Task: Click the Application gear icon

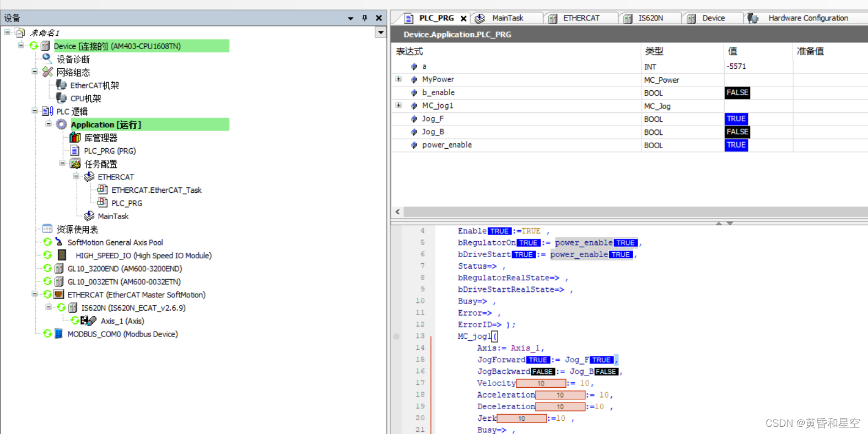Action: click(61, 124)
